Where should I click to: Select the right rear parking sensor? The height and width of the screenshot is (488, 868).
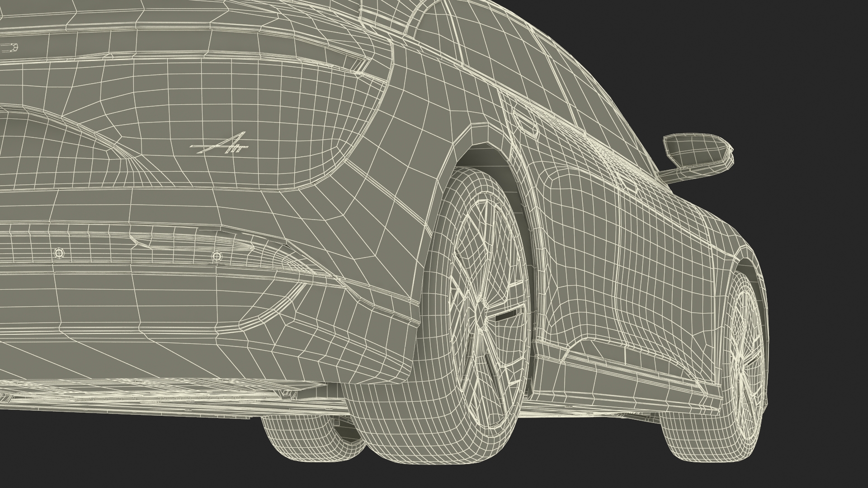(217, 256)
